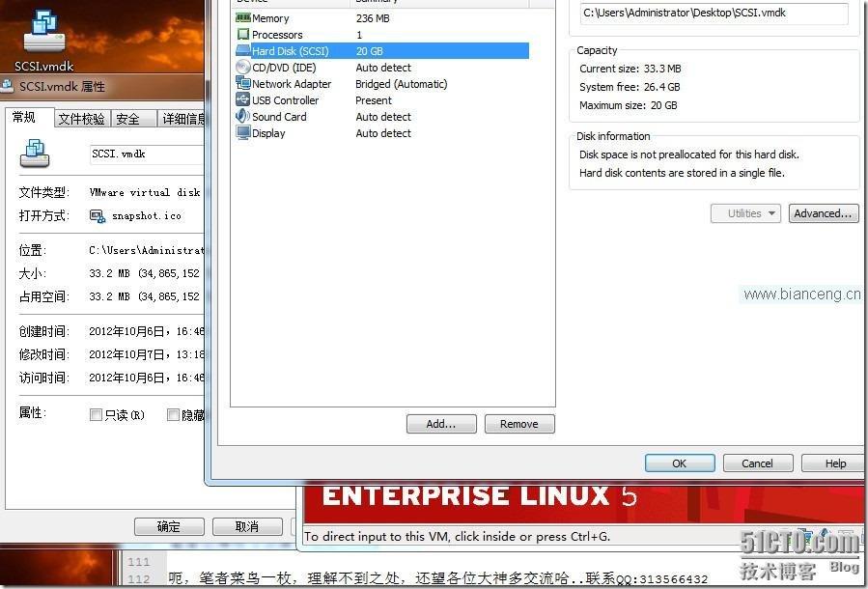Click the Ctrl+G direct input hint text

[x=458, y=537]
